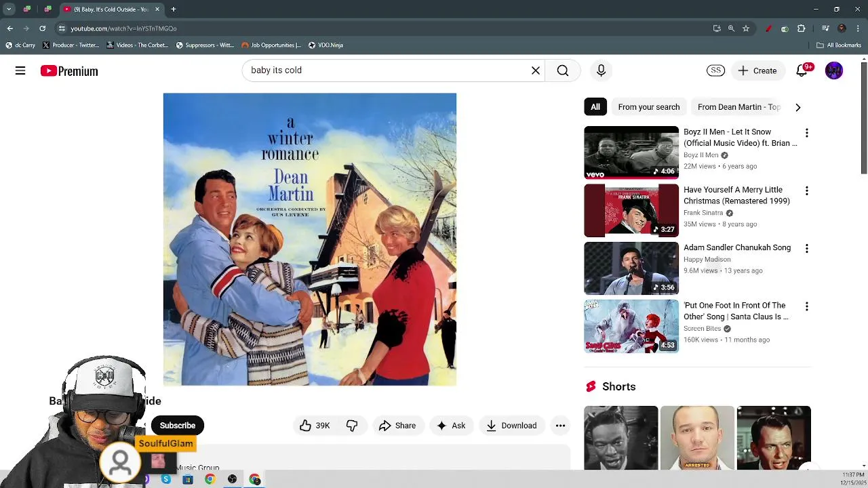The height and width of the screenshot is (488, 868).
Task: Open the Nat King Cole-style first Short
Action: coord(620,437)
